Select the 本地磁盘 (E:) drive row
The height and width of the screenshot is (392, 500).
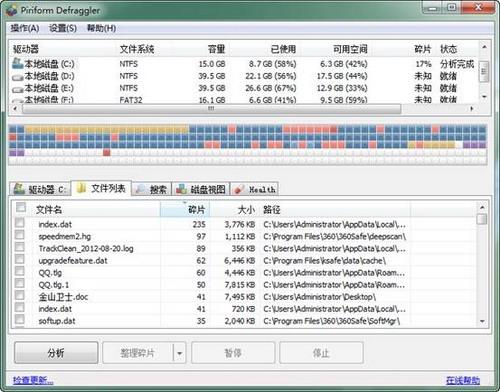(x=244, y=88)
